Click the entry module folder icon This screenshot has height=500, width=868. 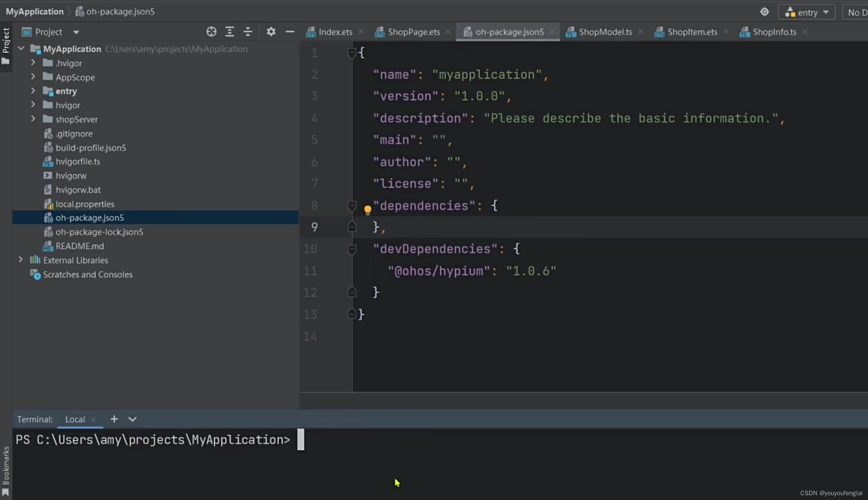tap(48, 91)
